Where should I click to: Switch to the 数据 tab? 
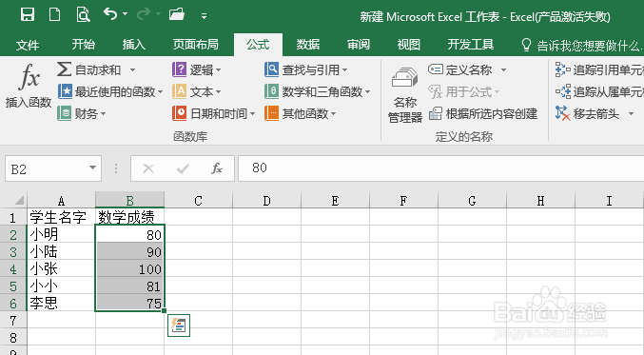pyautogui.click(x=308, y=45)
